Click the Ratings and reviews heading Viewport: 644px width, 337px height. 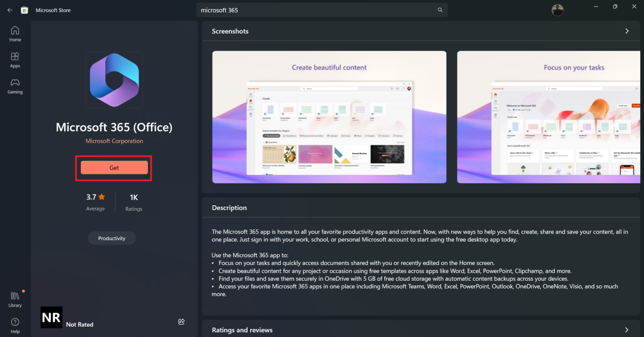[242, 330]
